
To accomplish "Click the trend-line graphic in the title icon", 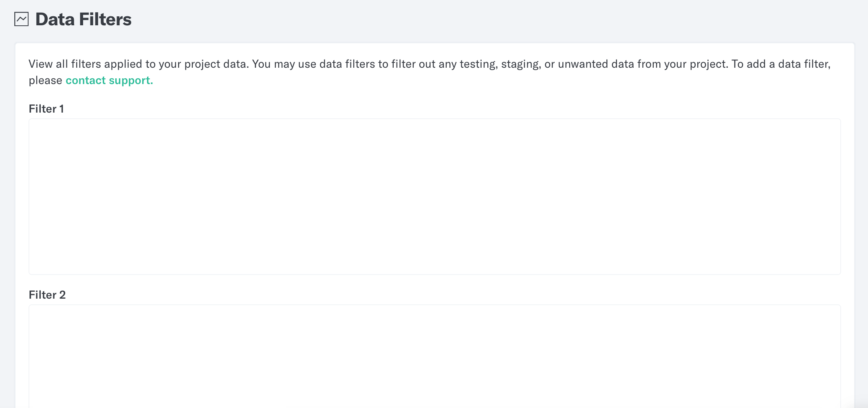I will click(21, 19).
